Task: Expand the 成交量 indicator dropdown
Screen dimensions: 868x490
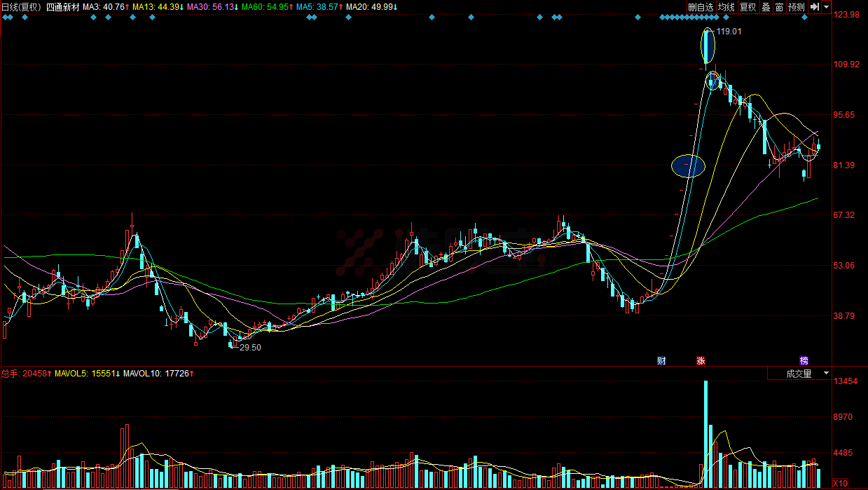Action: pos(827,374)
